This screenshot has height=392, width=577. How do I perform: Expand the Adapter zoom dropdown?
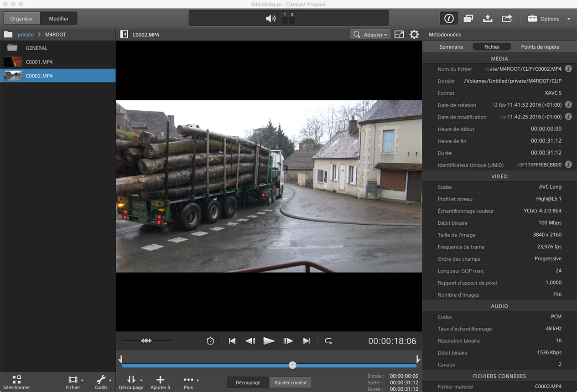(x=370, y=35)
